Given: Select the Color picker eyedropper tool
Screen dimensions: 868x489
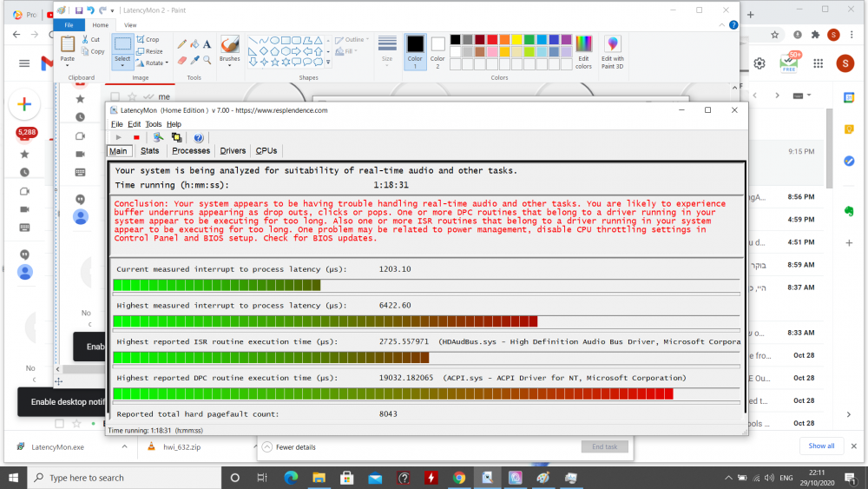Looking at the screenshot, I should point(194,60).
